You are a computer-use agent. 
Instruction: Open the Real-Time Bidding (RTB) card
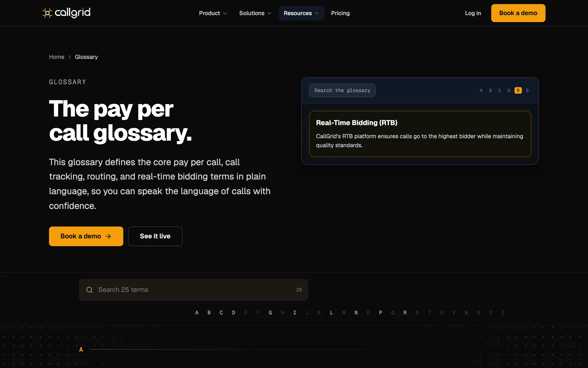(420, 134)
